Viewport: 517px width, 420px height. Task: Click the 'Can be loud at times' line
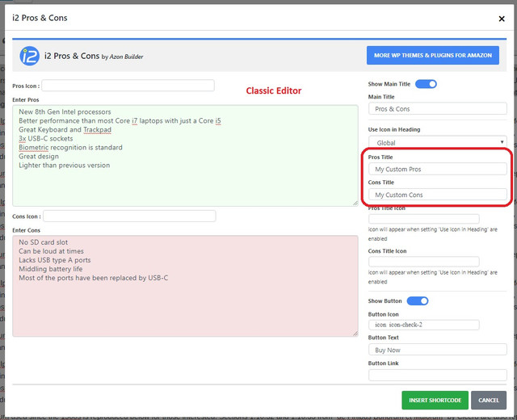(x=51, y=251)
